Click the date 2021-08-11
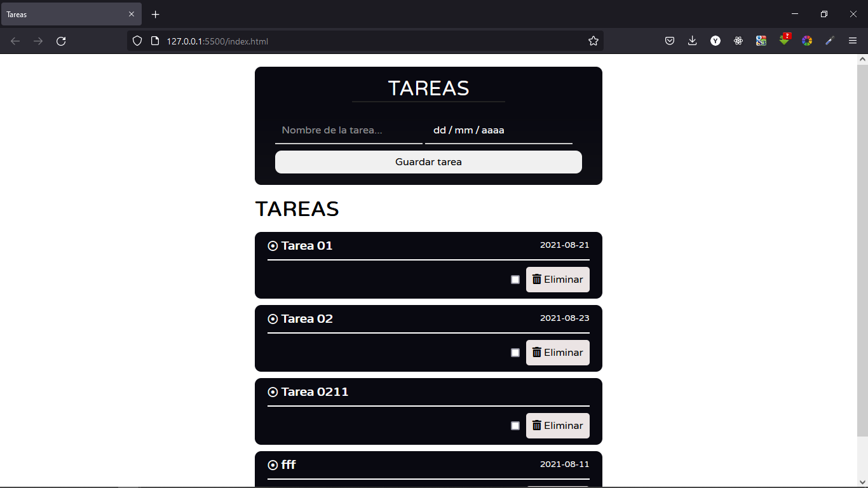Screen dimensions: 868x488 tap(565, 464)
